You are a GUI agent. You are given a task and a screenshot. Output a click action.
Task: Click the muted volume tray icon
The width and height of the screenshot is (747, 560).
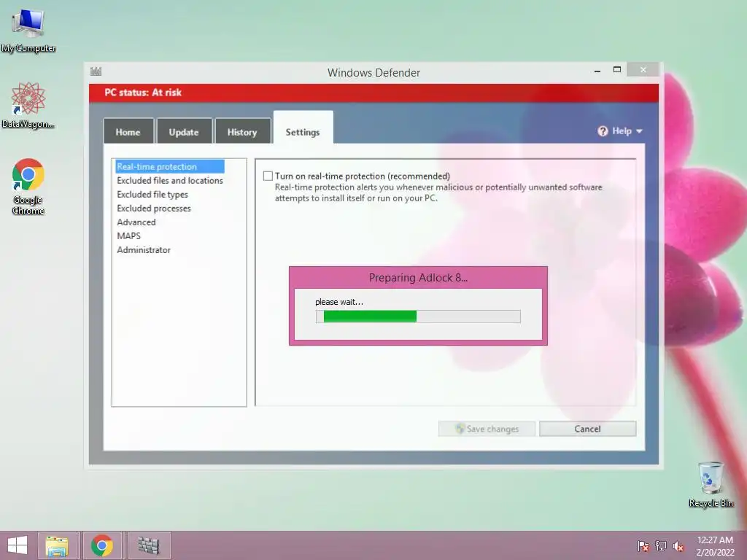[678, 545]
